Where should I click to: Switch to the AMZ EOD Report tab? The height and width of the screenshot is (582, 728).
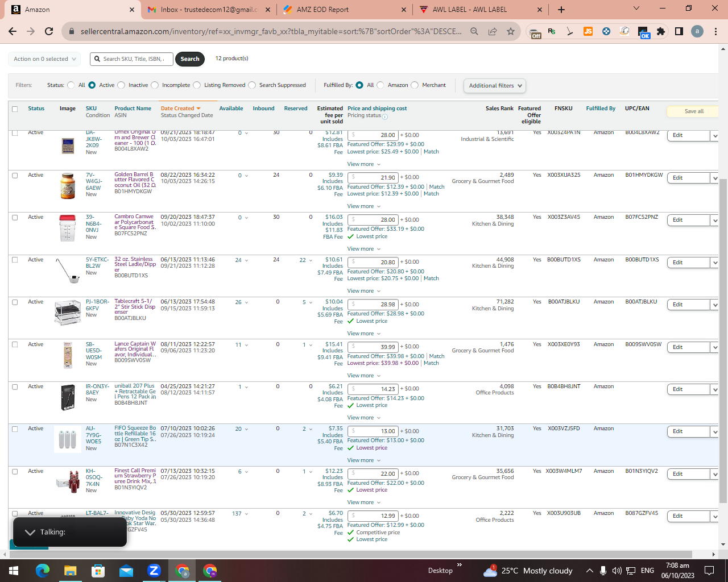(345, 9)
